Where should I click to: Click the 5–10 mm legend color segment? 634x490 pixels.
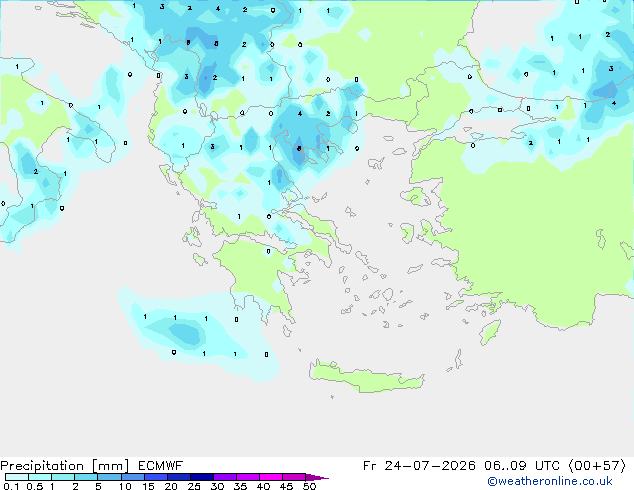[109, 477]
